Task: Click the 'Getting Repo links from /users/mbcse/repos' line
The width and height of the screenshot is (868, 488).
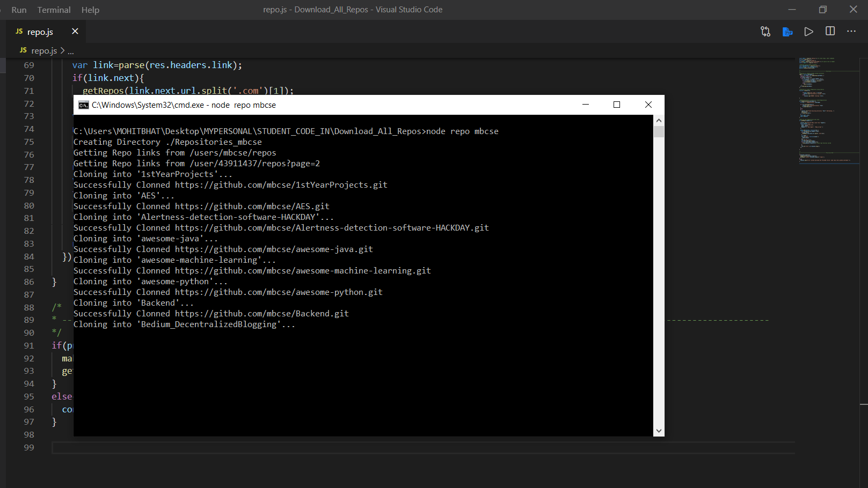Action: pyautogui.click(x=175, y=153)
